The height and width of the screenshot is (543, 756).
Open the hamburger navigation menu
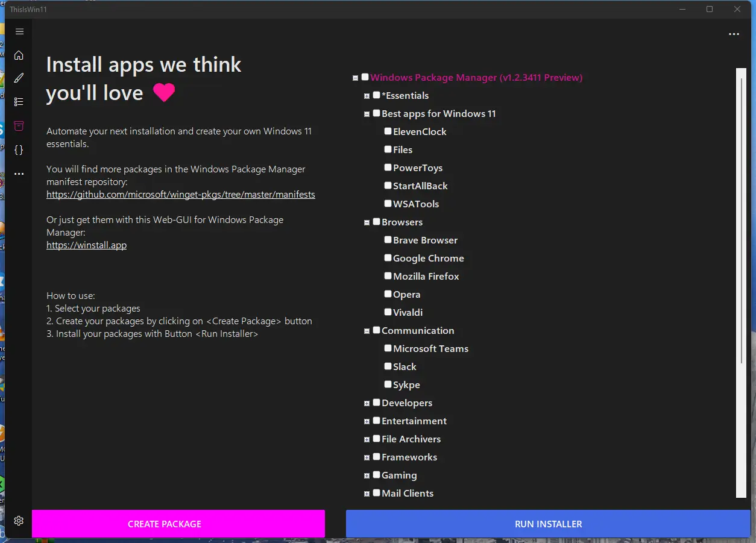19,31
